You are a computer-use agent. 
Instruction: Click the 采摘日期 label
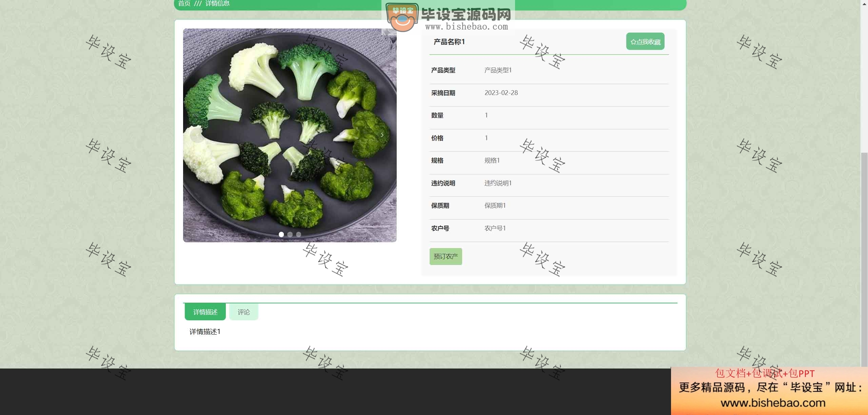pos(443,93)
